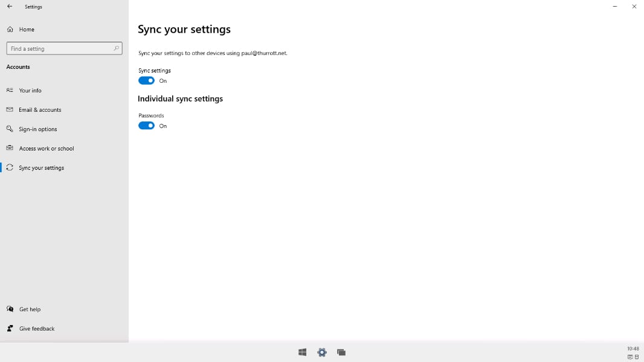The width and height of the screenshot is (644, 362).
Task: Click the sync arrows icon in the sidebar
Action: 10,167
